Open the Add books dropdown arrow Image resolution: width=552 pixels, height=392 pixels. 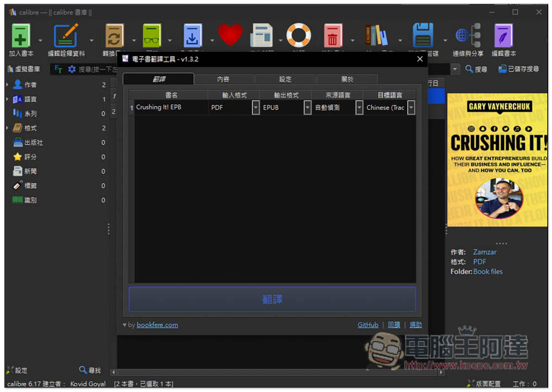(x=40, y=40)
